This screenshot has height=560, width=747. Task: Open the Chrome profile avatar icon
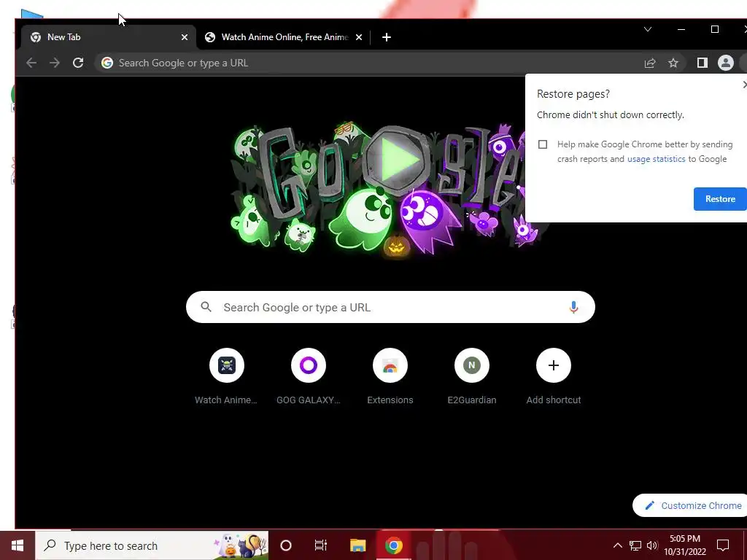726,63
